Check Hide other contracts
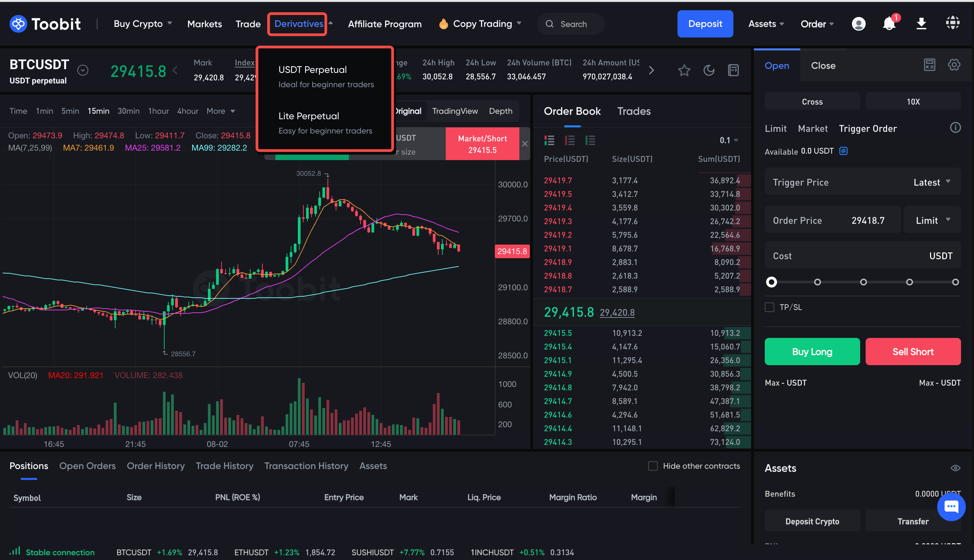The width and height of the screenshot is (974, 560). [x=653, y=466]
